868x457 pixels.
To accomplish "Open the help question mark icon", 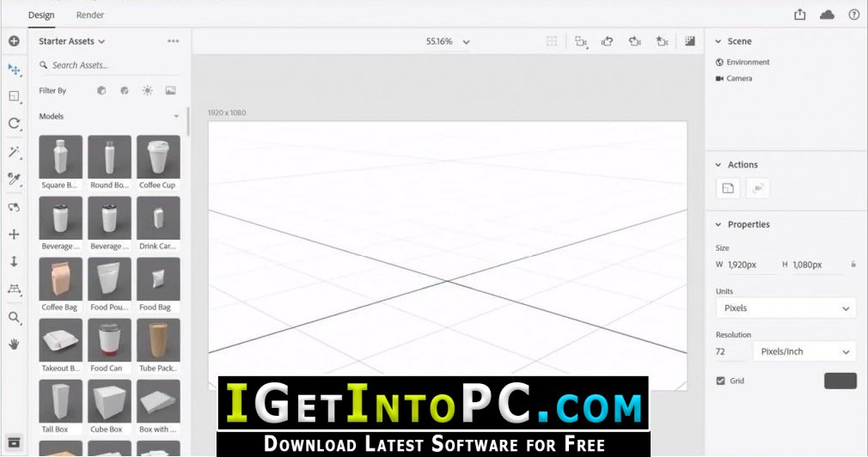I will (853, 15).
